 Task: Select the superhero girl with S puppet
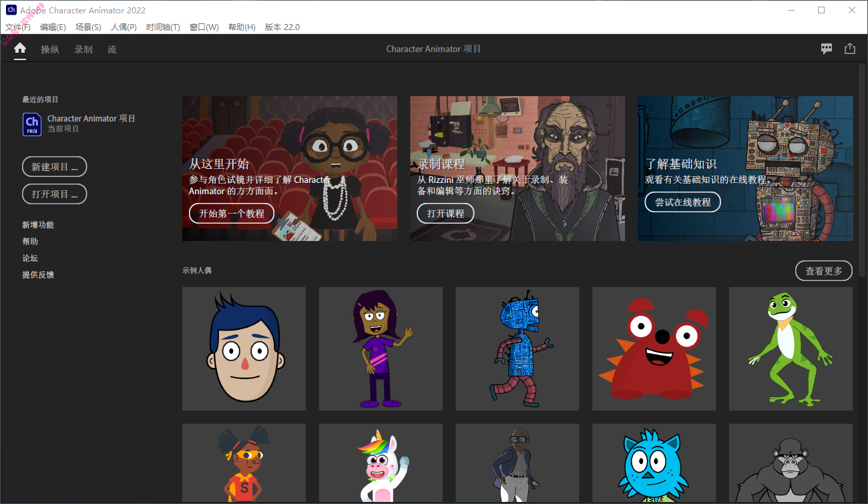click(244, 463)
